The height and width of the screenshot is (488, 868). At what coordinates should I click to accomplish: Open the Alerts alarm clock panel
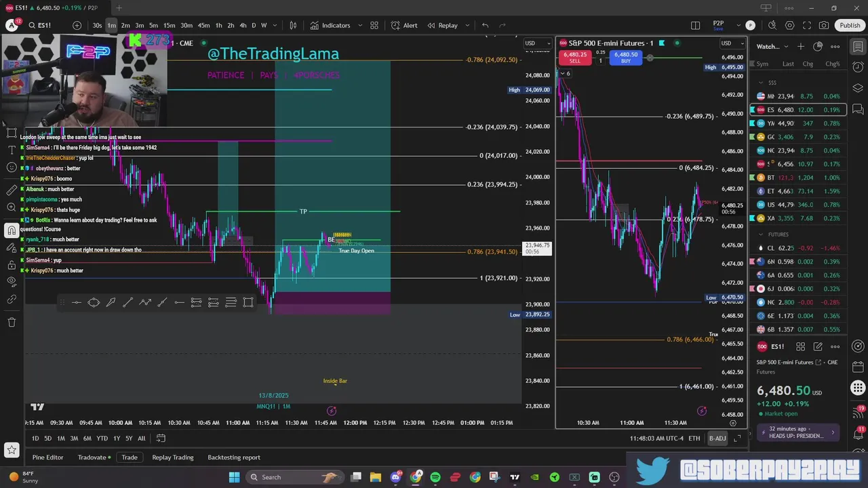point(858,67)
